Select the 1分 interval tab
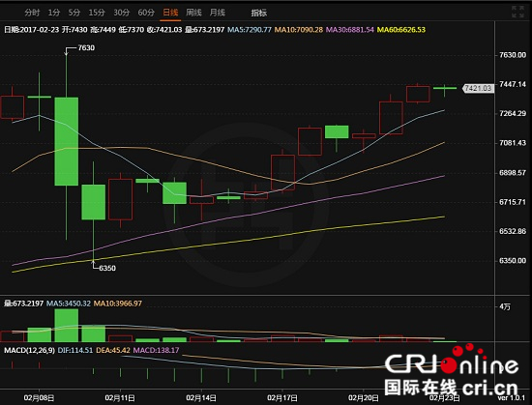The height and width of the screenshot is (405, 532). [x=54, y=13]
